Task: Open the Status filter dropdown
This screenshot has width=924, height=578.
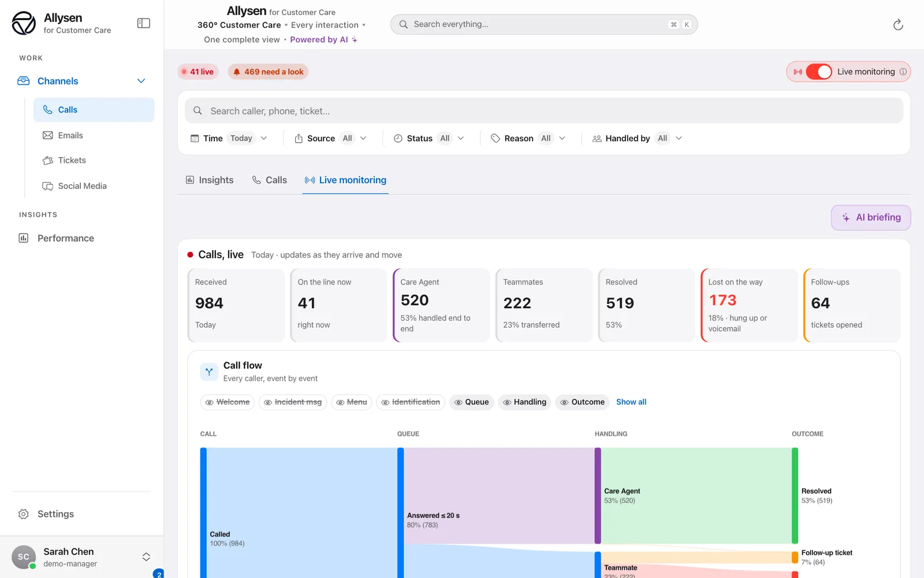Action: click(429, 138)
